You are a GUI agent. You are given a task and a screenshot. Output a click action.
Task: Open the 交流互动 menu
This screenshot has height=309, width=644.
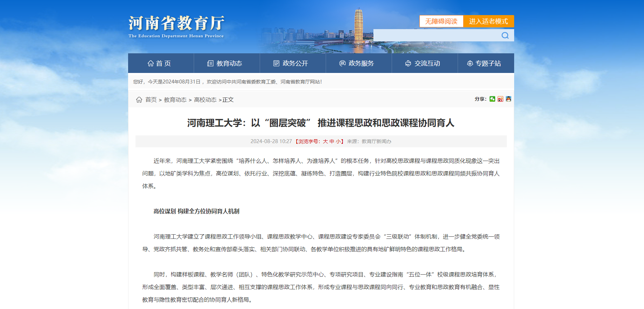[x=423, y=63]
